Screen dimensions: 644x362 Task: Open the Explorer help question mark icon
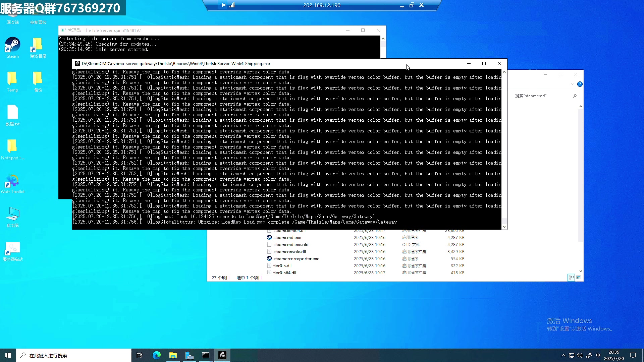(x=580, y=84)
